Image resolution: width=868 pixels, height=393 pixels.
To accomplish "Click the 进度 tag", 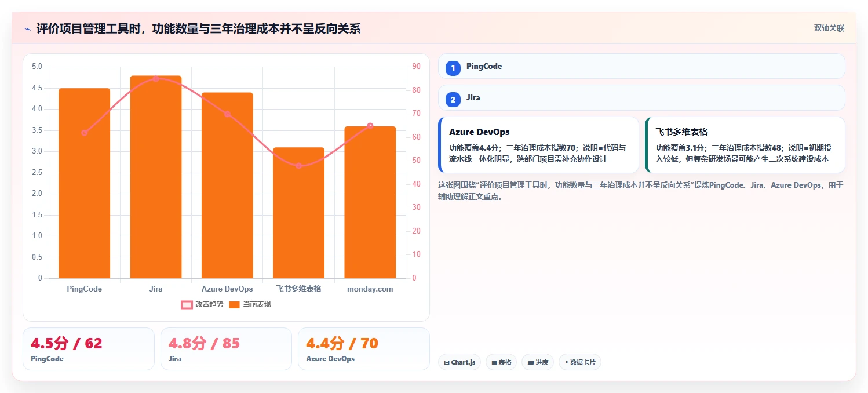I will point(538,362).
